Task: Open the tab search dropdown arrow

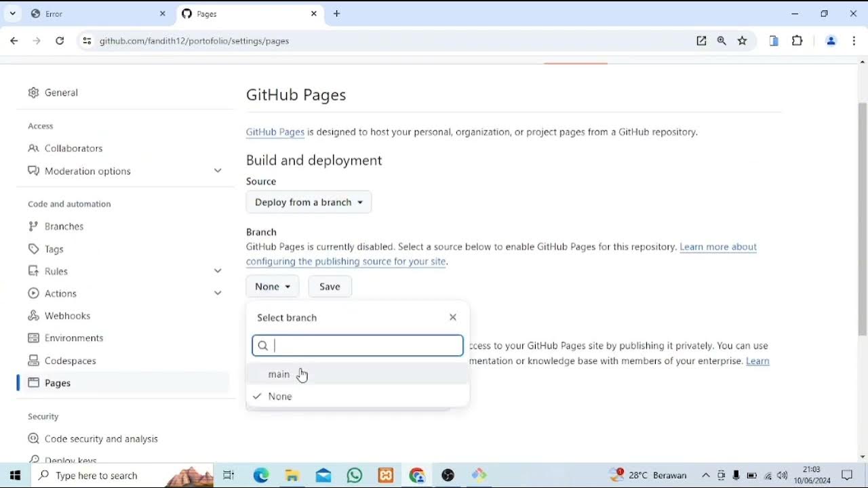Action: [12, 14]
